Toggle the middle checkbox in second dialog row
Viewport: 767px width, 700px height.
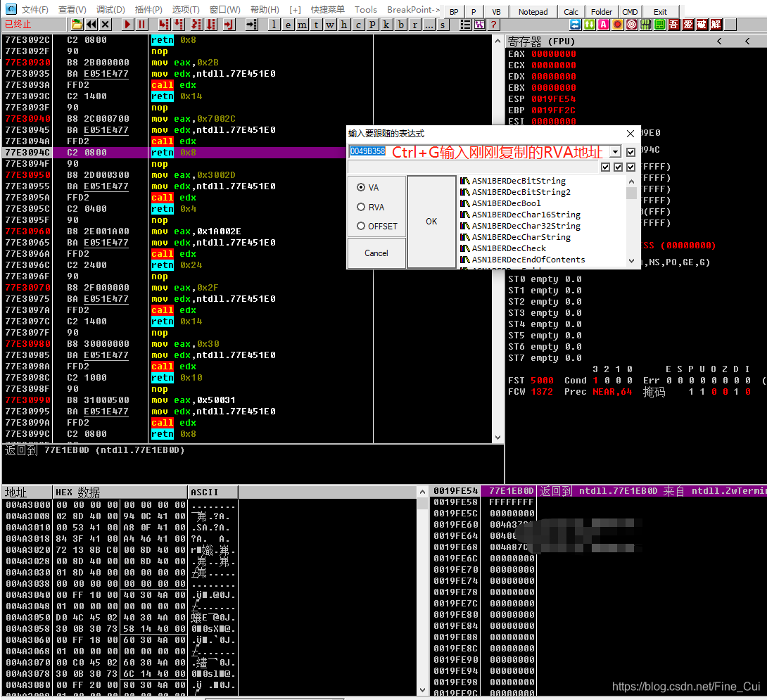pyautogui.click(x=619, y=167)
